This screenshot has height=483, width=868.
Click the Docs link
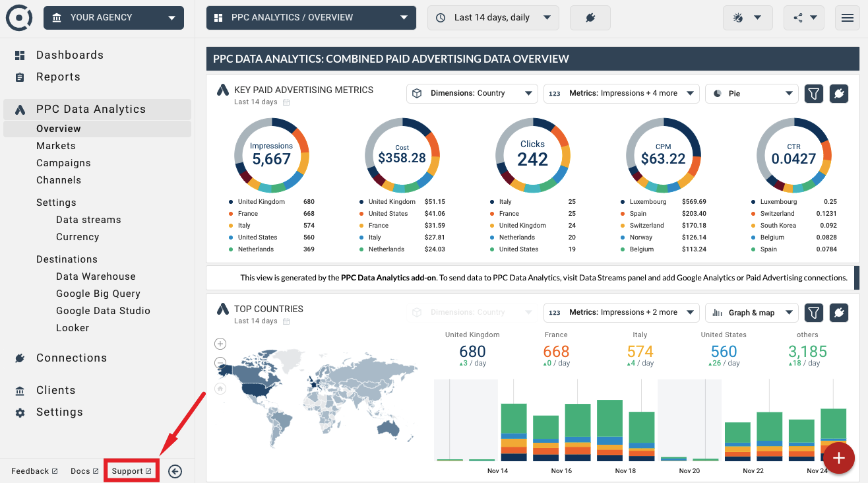coord(84,471)
